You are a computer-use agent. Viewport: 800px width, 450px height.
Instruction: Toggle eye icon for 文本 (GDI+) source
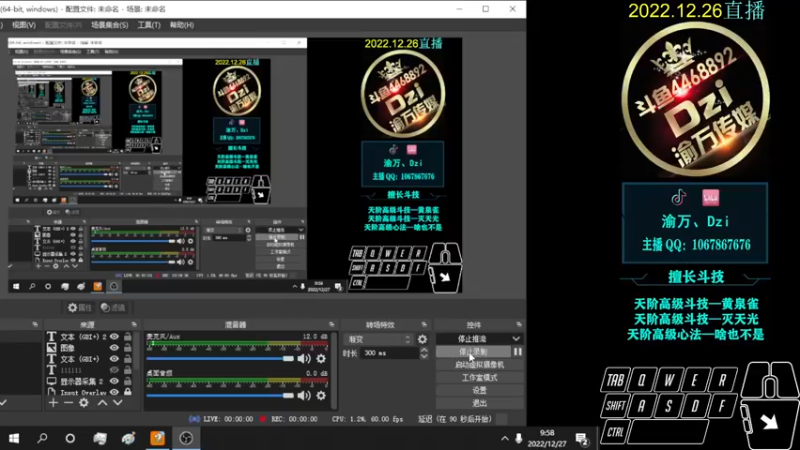click(114, 359)
